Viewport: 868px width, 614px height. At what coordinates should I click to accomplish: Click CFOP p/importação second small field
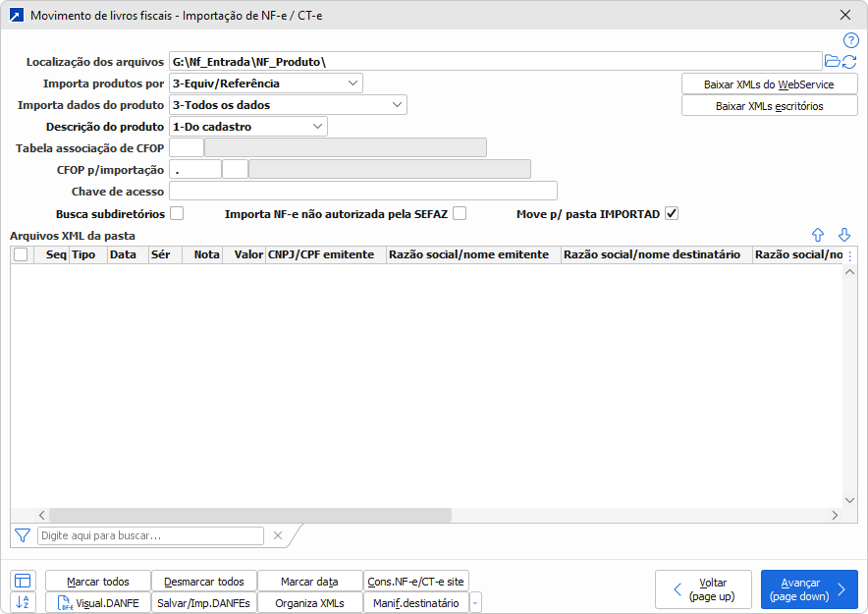(x=236, y=169)
